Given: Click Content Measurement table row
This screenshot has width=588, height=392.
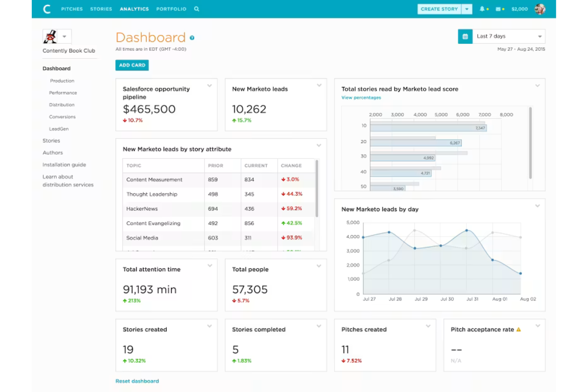Looking at the screenshot, I should tap(219, 180).
